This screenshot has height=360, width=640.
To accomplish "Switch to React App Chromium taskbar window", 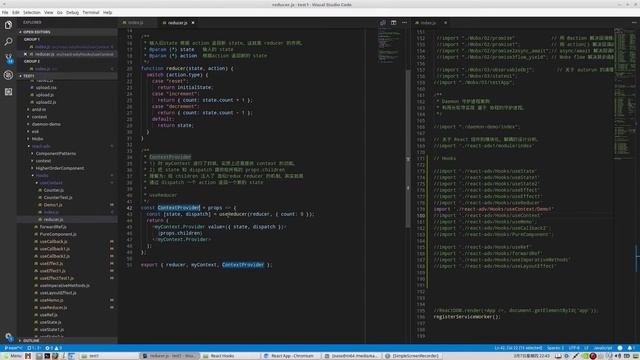I will pyautogui.click(x=292, y=356).
